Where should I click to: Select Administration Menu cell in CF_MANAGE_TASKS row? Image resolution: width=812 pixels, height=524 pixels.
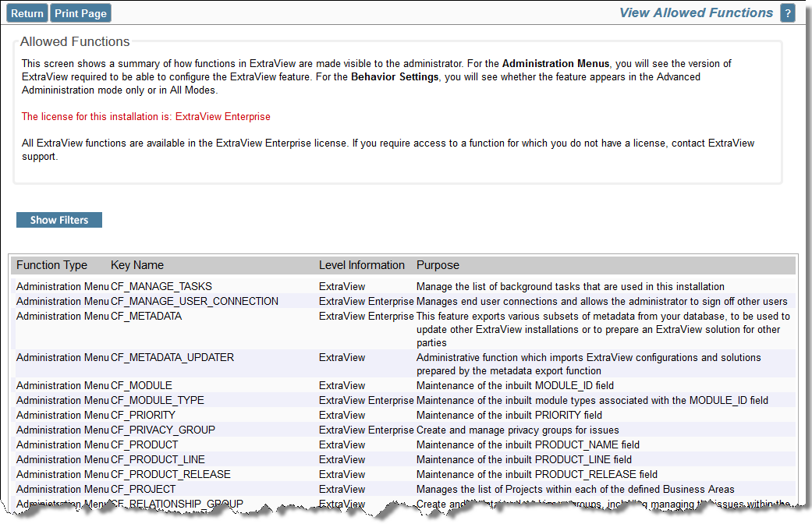[x=62, y=286]
